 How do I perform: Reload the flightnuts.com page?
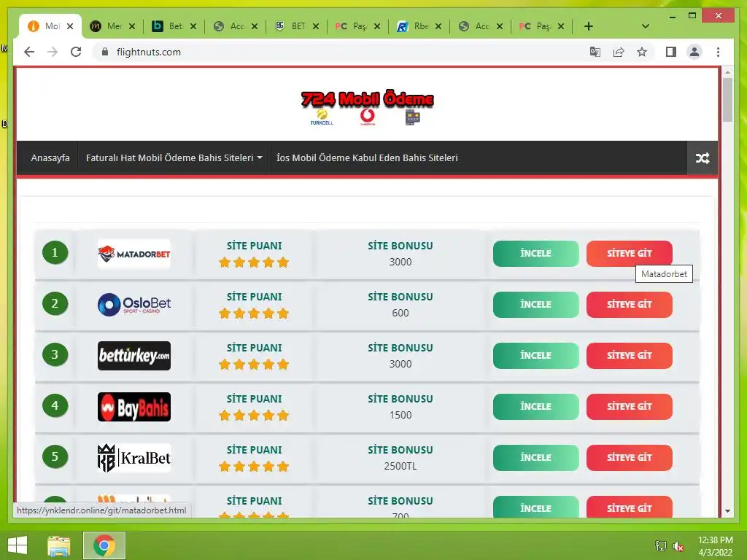coord(76,52)
